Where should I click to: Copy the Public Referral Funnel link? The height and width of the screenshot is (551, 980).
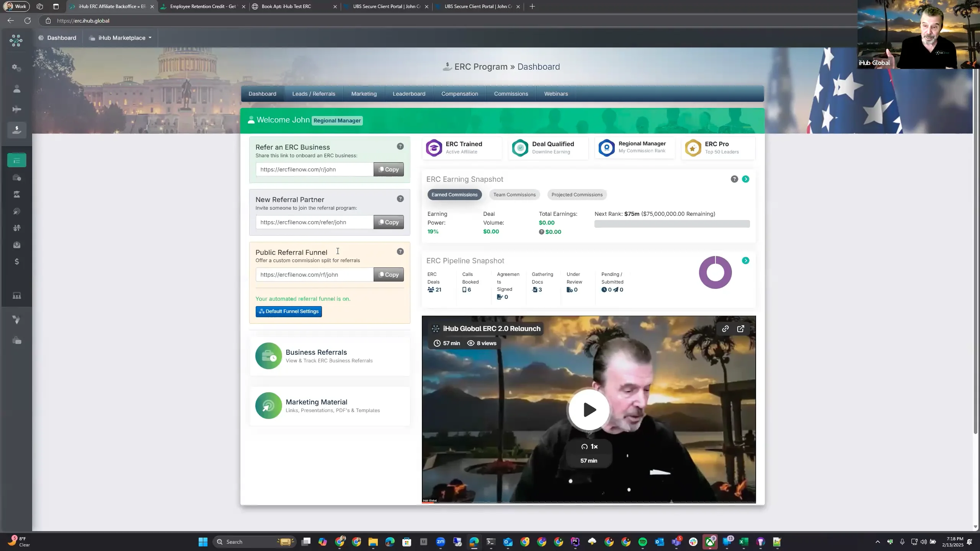pos(388,274)
